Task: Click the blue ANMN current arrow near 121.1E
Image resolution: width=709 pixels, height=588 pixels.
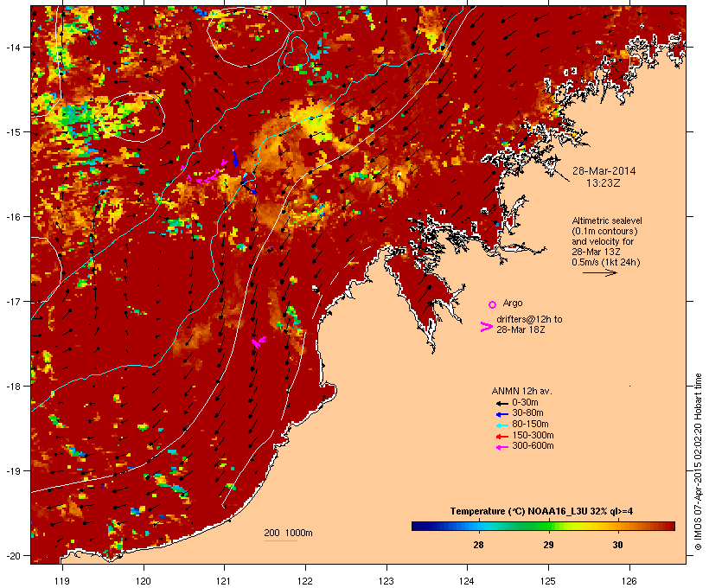Action: [x=235, y=157]
